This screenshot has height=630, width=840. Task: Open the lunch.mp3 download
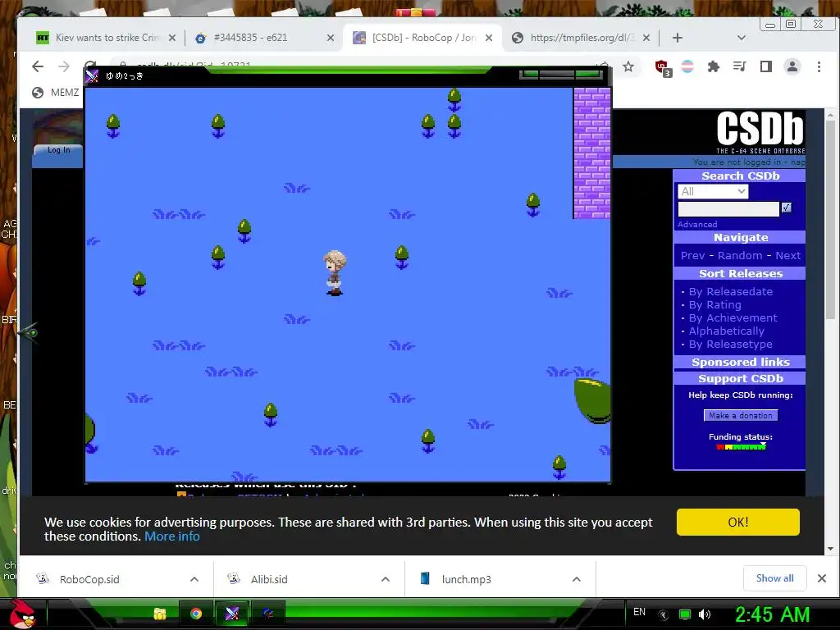point(466,579)
